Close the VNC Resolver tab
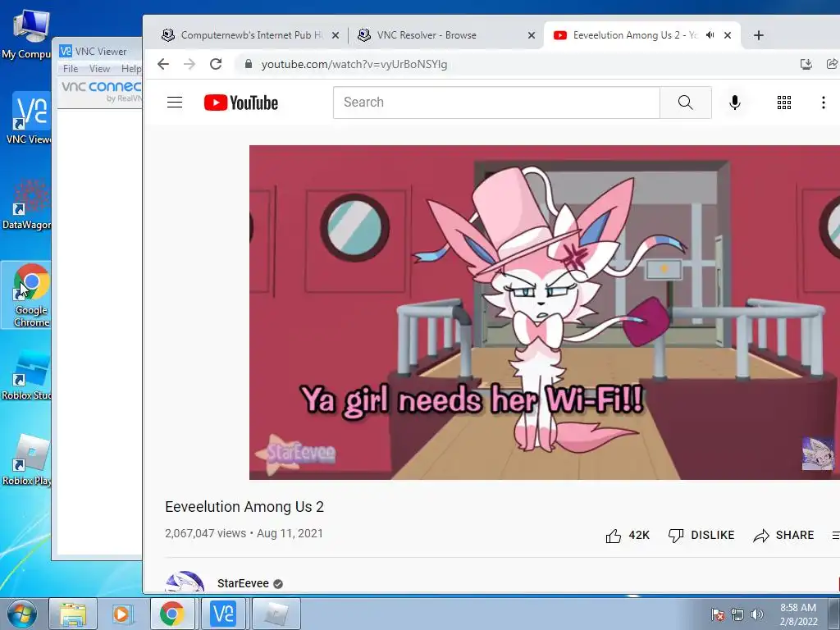 [532, 35]
